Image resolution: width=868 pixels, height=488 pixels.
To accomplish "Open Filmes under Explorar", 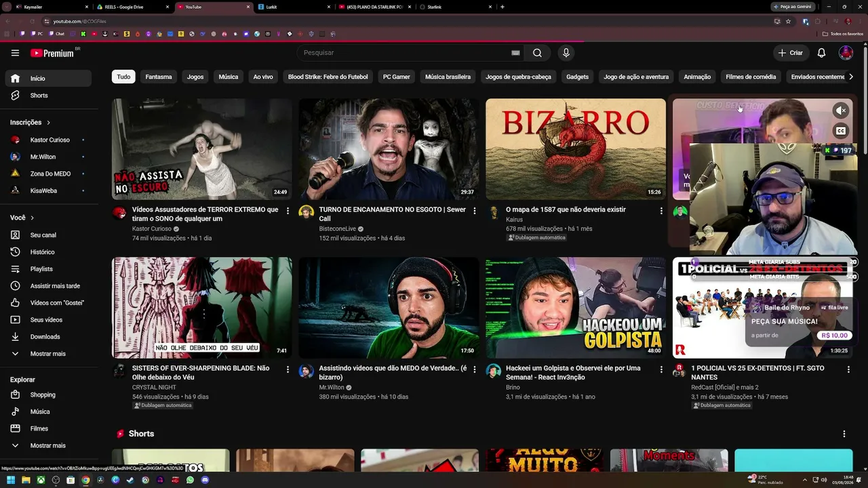I will coord(47,429).
